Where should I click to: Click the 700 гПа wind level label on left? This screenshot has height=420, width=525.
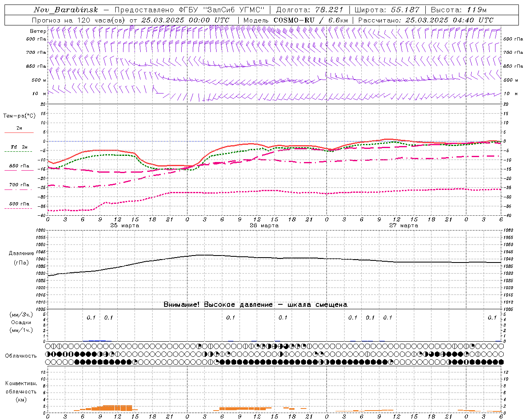[x=36, y=52]
